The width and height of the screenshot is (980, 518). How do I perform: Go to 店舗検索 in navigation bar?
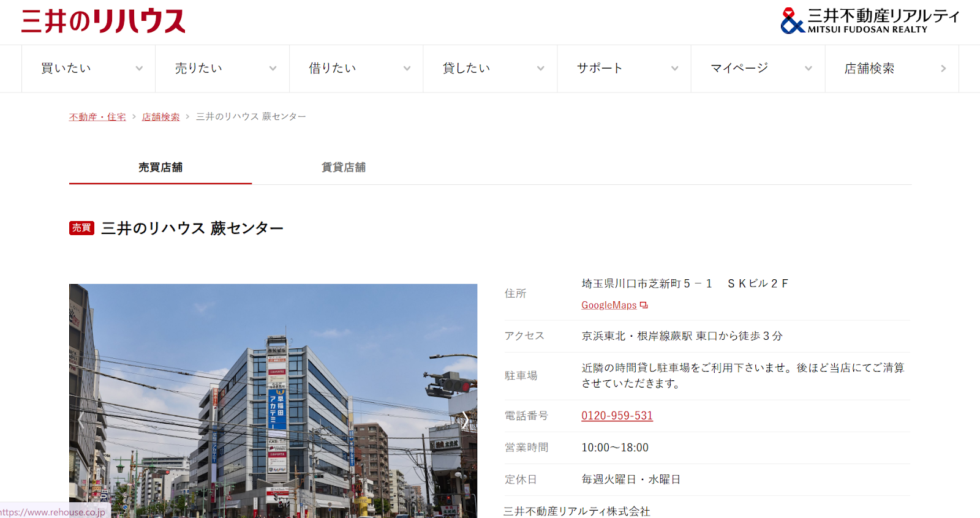click(892, 69)
